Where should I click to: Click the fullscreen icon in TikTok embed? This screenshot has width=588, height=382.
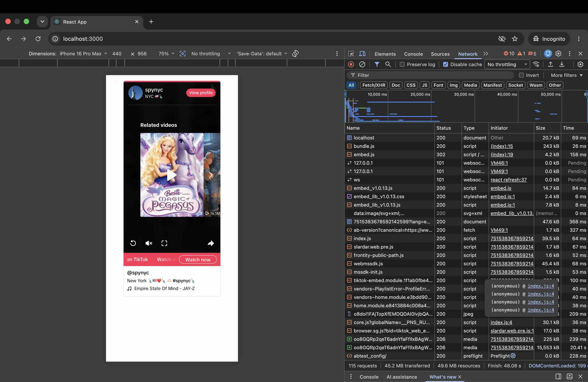point(164,243)
